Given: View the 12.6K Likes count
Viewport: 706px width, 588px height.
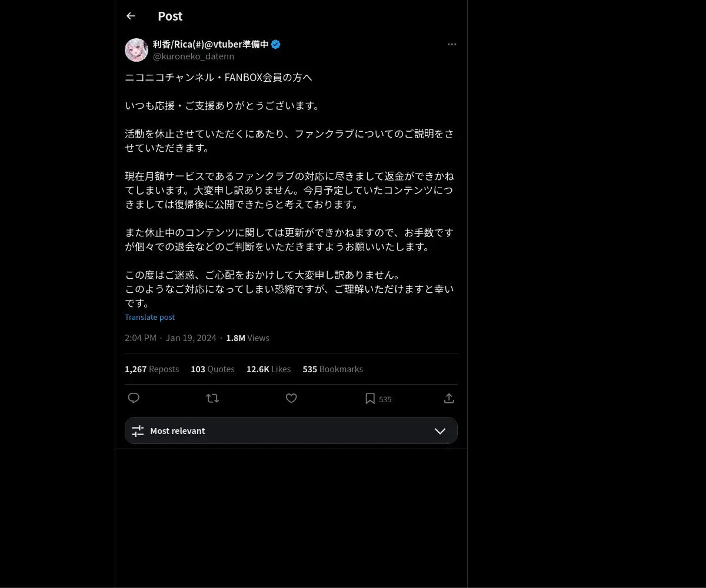Looking at the screenshot, I should (x=268, y=369).
